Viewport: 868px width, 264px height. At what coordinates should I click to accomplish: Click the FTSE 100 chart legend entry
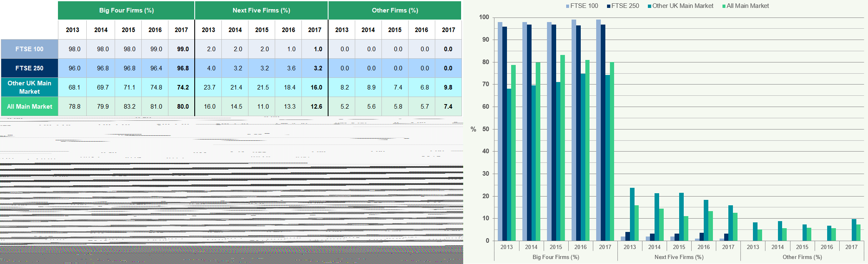tap(582, 6)
